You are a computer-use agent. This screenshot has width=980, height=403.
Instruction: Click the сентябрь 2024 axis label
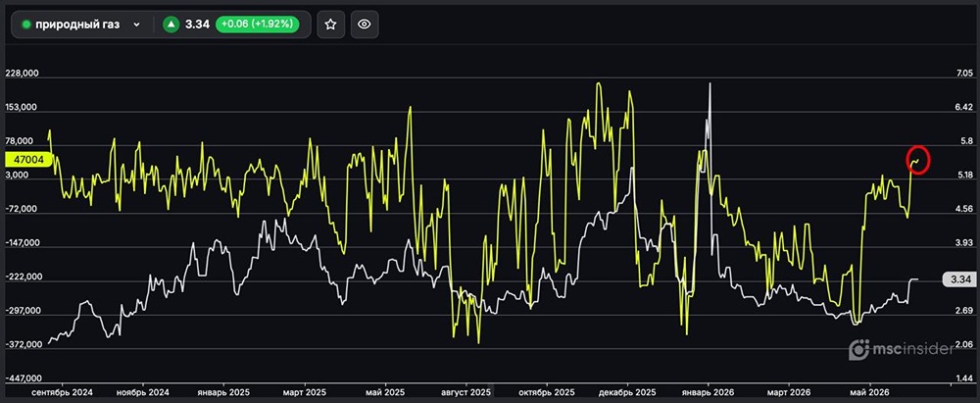click(63, 392)
